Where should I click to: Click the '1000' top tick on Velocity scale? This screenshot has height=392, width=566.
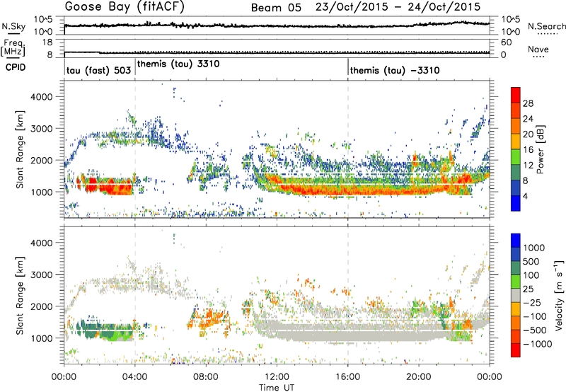pyautogui.click(x=534, y=248)
